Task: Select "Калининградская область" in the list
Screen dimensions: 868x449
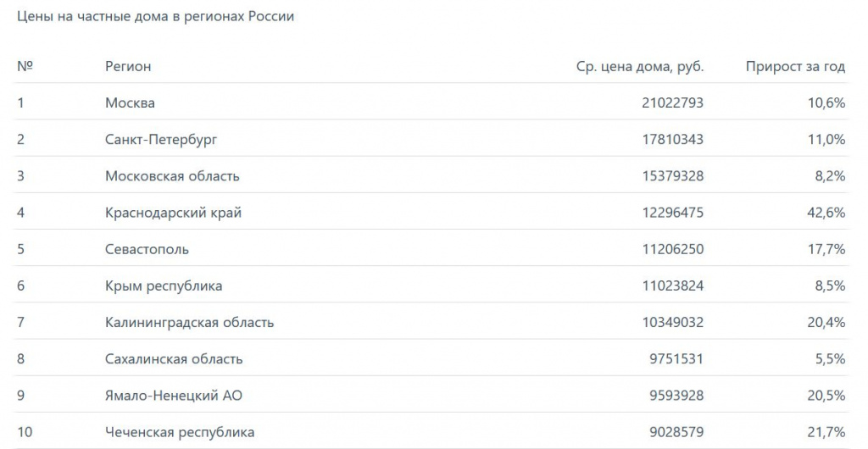Action: click(189, 322)
